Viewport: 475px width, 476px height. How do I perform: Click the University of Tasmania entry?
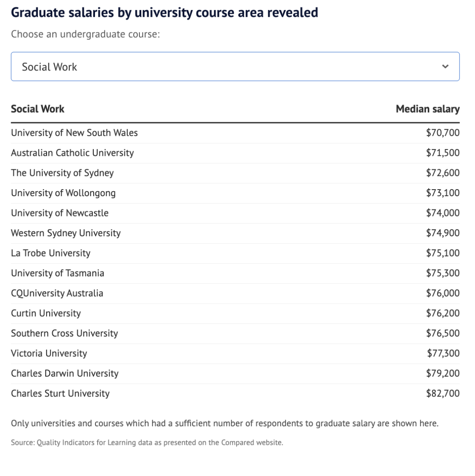click(58, 273)
